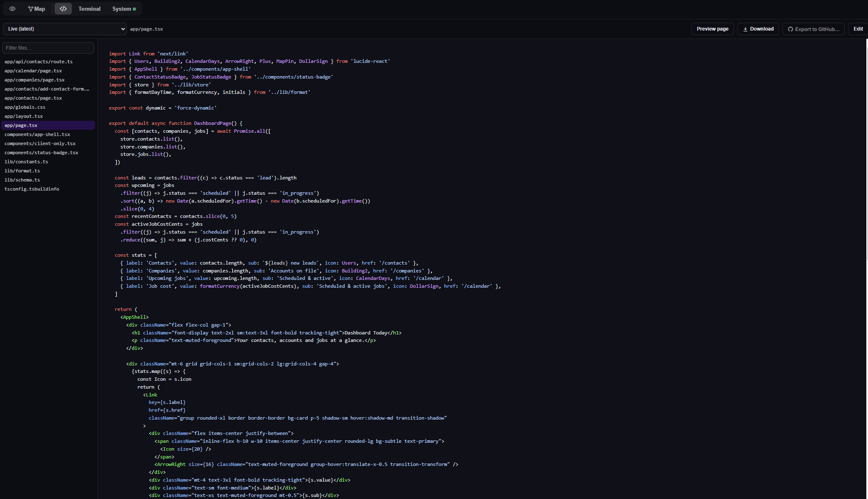Open components/client-only.tsx file
Viewport: 868px width, 499px height.
[x=48, y=143]
